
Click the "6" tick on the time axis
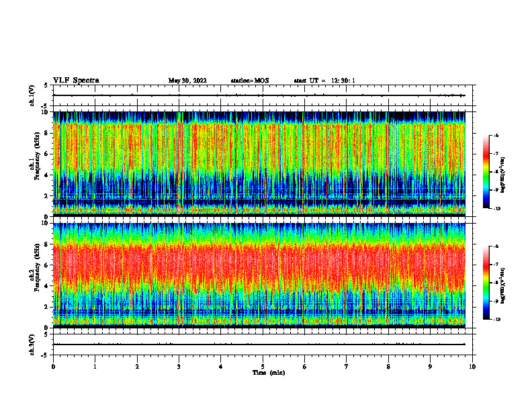coord(305,367)
